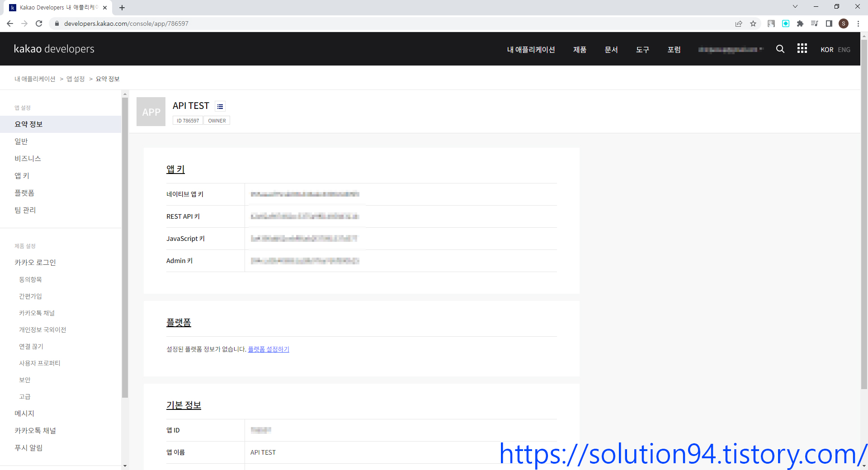Click the padlock site info icon
868x470 pixels.
[x=57, y=23]
